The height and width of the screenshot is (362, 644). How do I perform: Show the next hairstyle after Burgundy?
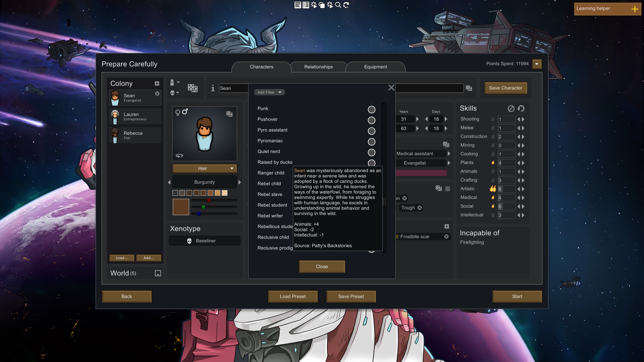click(239, 182)
